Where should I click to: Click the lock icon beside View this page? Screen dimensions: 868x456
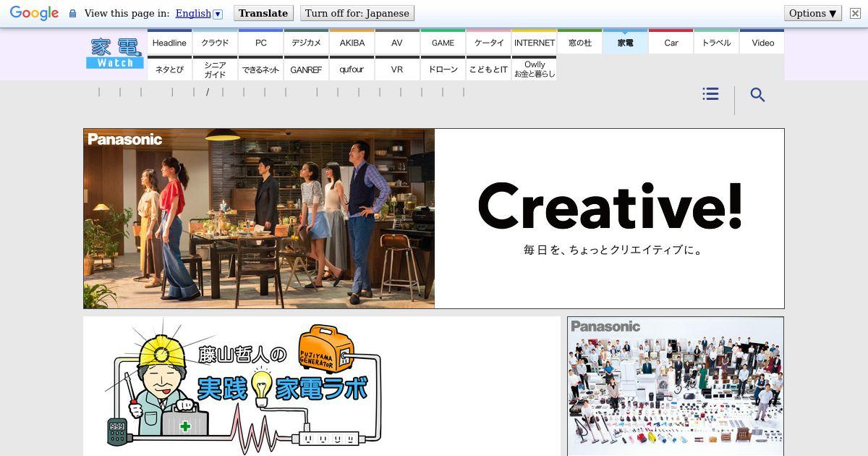(72, 14)
